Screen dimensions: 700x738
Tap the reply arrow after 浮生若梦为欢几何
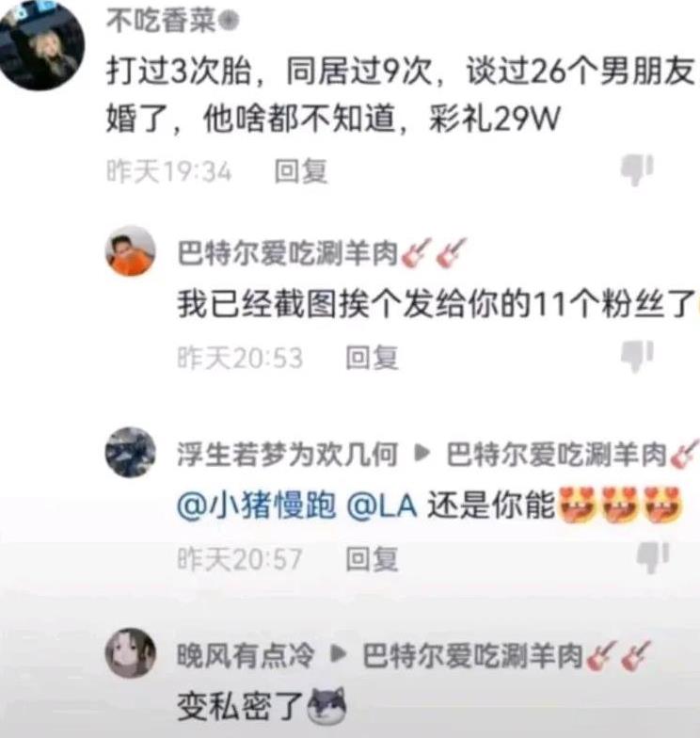422,454
